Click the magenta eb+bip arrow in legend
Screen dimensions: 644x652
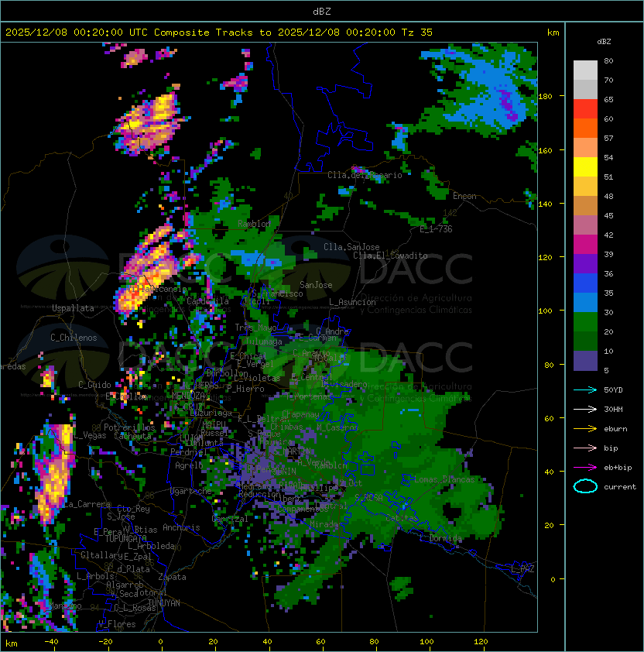585,468
